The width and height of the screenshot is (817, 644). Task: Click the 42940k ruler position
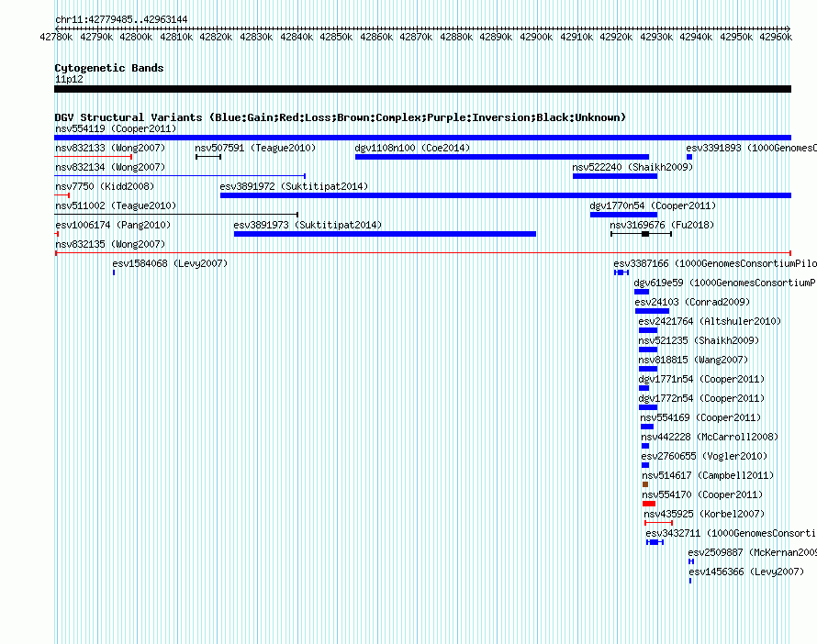[696, 37]
